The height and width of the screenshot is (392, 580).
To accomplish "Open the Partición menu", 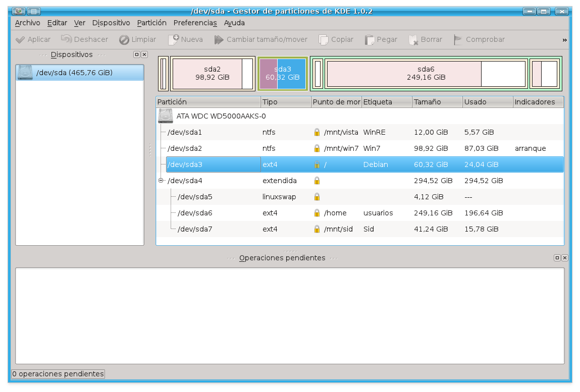I will (x=152, y=23).
